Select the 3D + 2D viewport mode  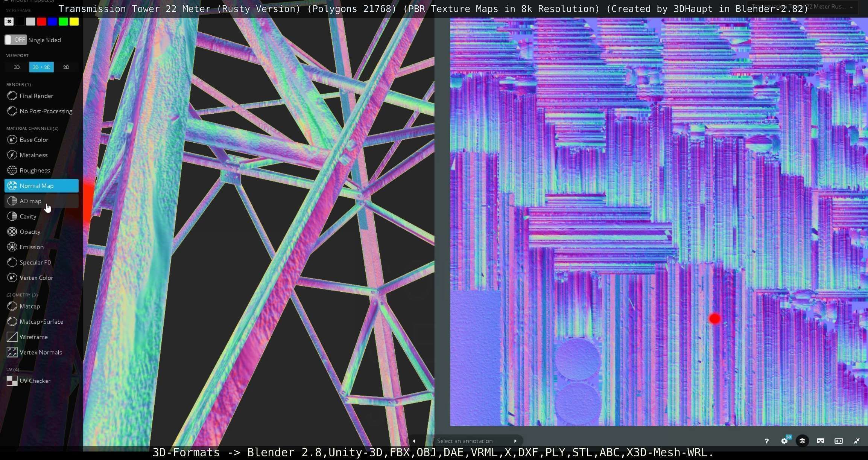click(41, 67)
